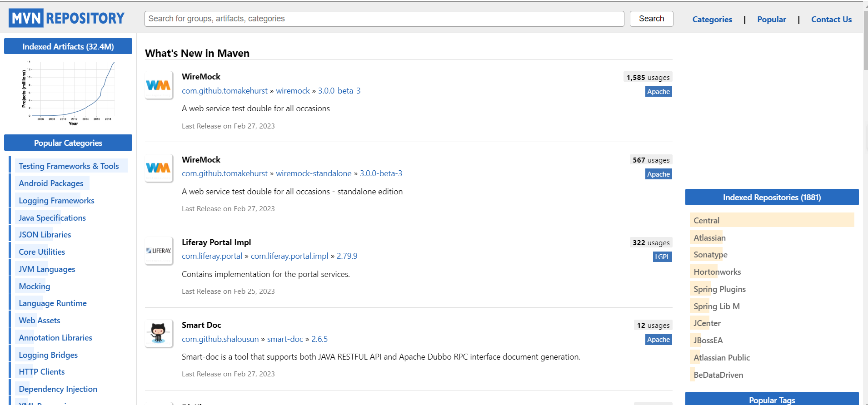The width and height of the screenshot is (868, 405).
Task: Open Core Utilities category
Action: coord(42,252)
